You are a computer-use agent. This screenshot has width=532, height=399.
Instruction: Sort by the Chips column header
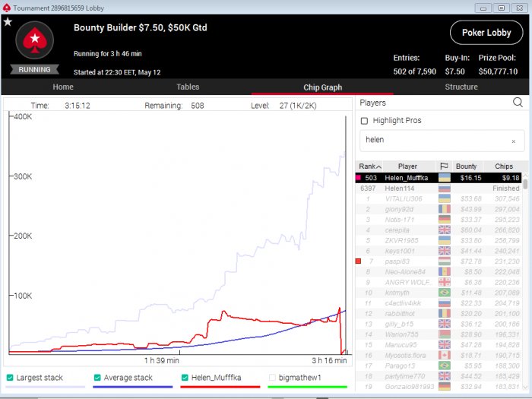pyautogui.click(x=504, y=166)
